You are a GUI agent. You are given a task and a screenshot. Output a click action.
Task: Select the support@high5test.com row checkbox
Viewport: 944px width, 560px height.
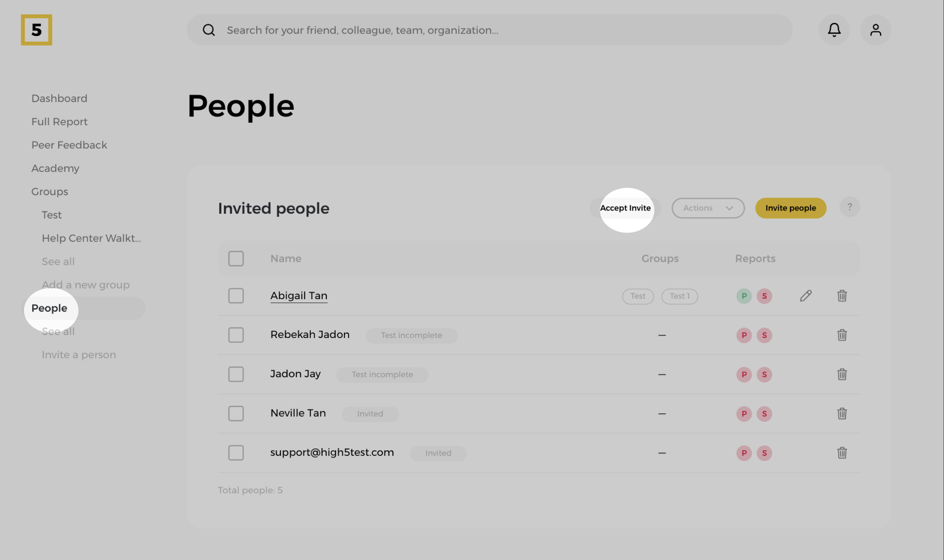pyautogui.click(x=236, y=453)
